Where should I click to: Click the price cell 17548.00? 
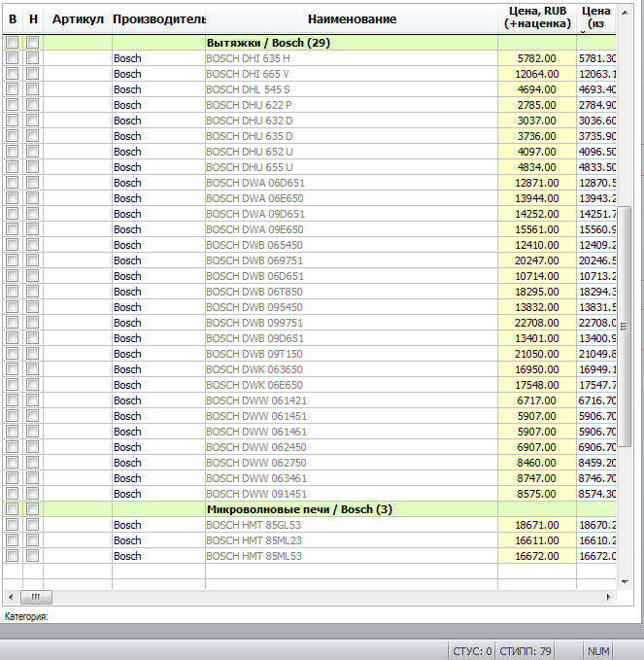pyautogui.click(x=537, y=385)
